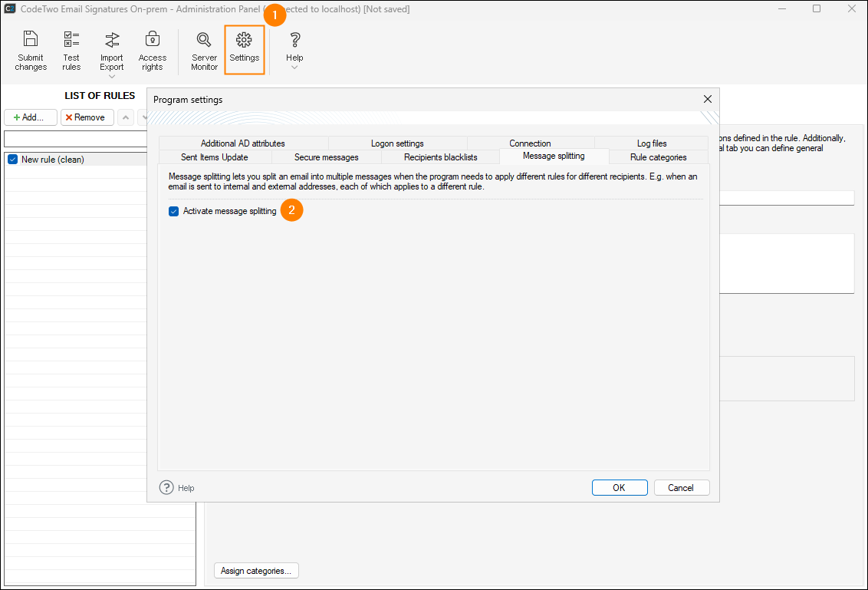Open the Settings panel
The width and height of the screenshot is (868, 590).
point(244,50)
